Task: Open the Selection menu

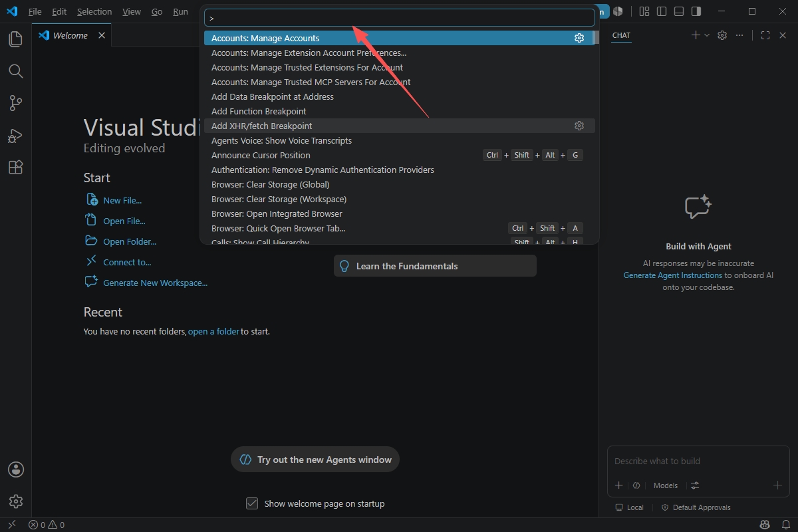Action: pos(94,11)
